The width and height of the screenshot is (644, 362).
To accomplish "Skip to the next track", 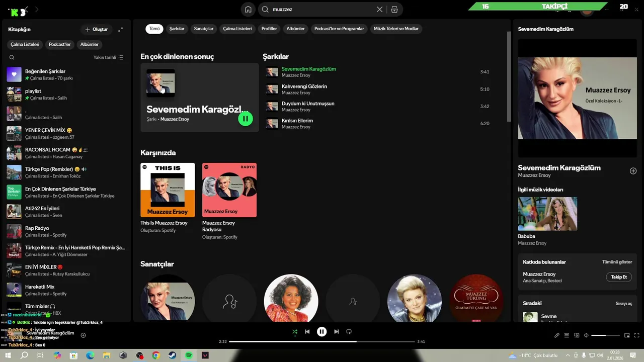I will pyautogui.click(x=336, y=331).
